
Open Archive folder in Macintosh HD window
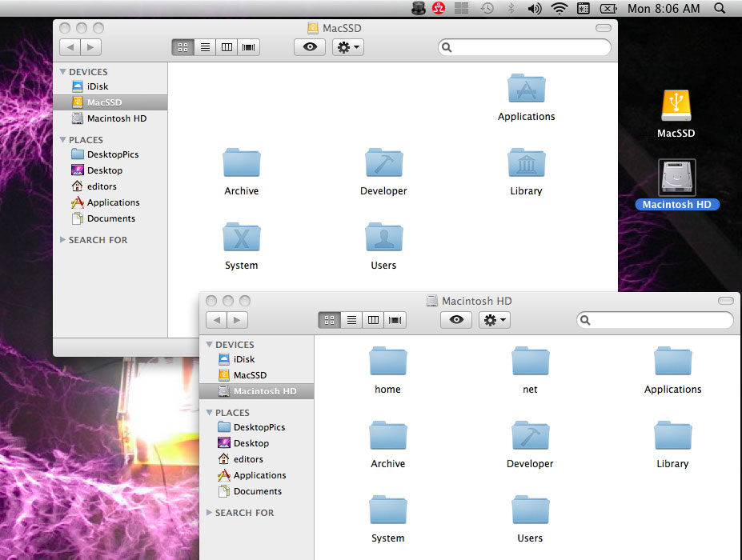387,436
